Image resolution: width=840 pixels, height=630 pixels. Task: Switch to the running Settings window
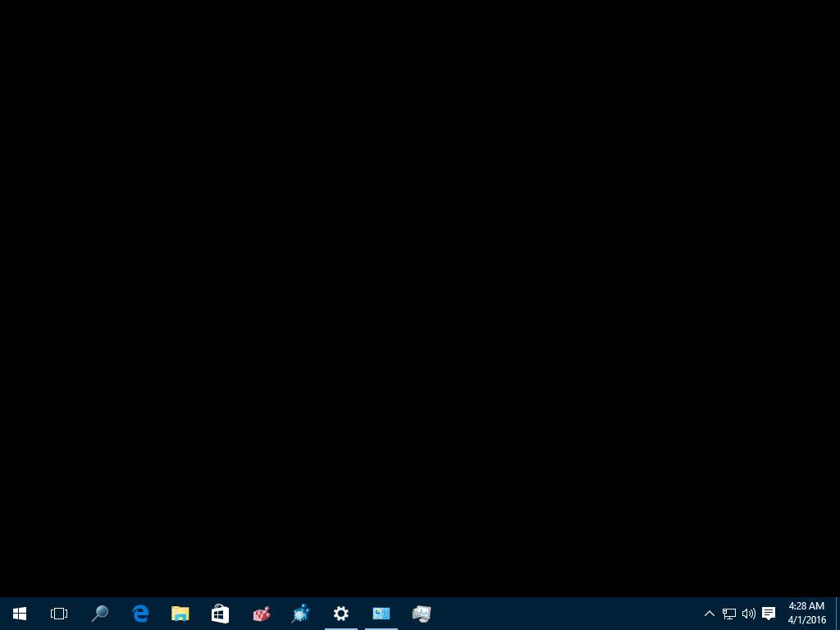click(340, 613)
